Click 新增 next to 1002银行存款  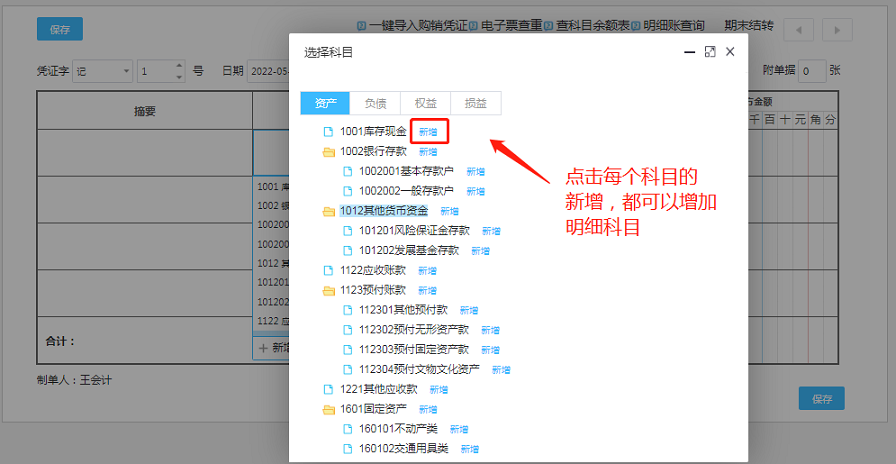[428, 152]
